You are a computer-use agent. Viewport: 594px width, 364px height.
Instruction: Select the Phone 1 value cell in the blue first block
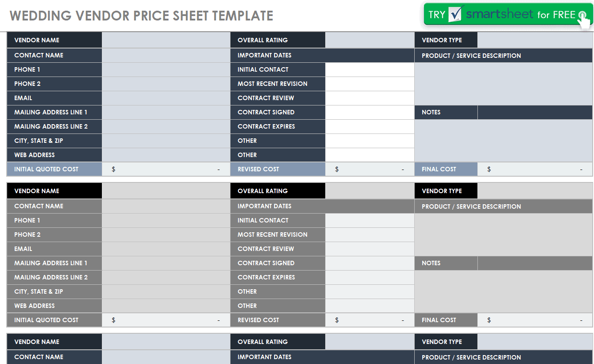166,69
